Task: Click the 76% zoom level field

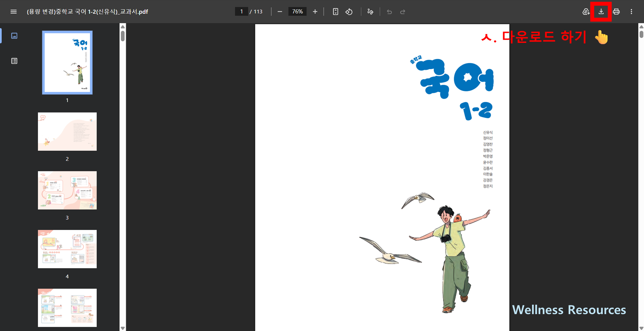Action: coord(297,12)
